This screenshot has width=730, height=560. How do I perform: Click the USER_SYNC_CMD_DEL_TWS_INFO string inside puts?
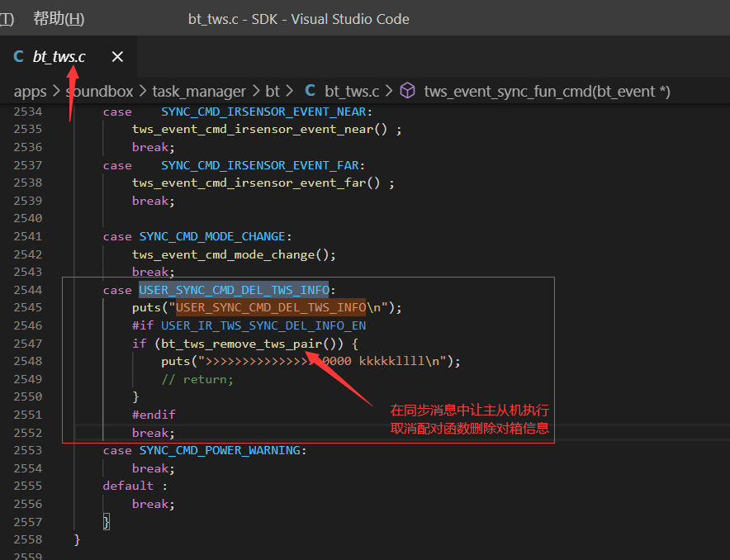tap(271, 308)
